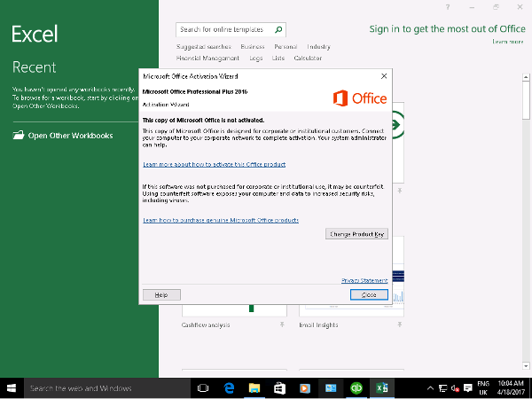Click the Search the web and Windows box
532x399 pixels.
pos(107,388)
